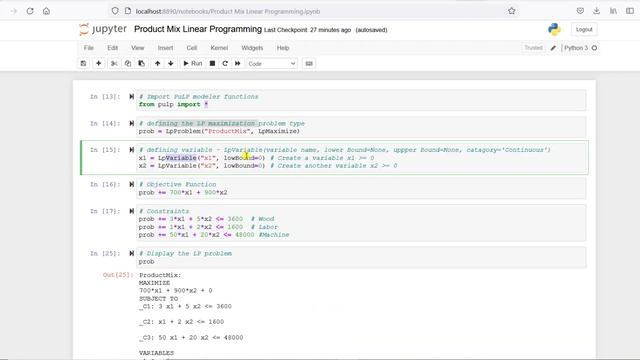Viewport: 640px width, 360px height.
Task: Click the Python 3 kernel indicator circle
Action: (x=594, y=48)
